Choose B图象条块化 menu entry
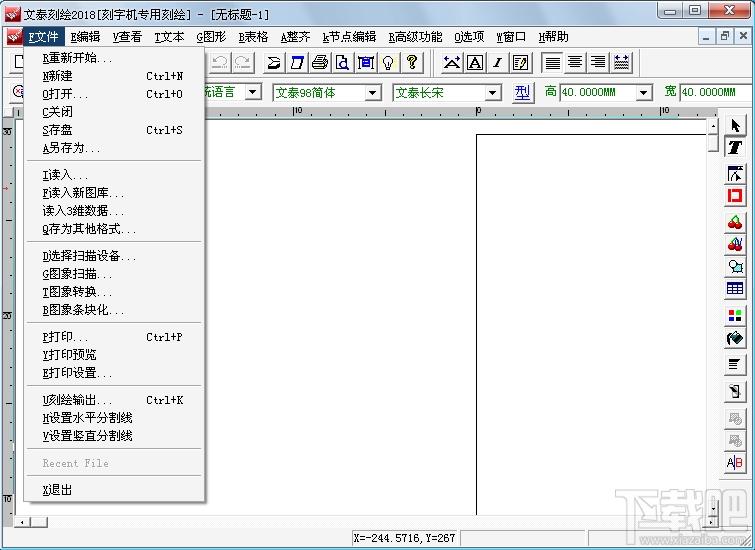This screenshot has width=755, height=550. click(115, 310)
